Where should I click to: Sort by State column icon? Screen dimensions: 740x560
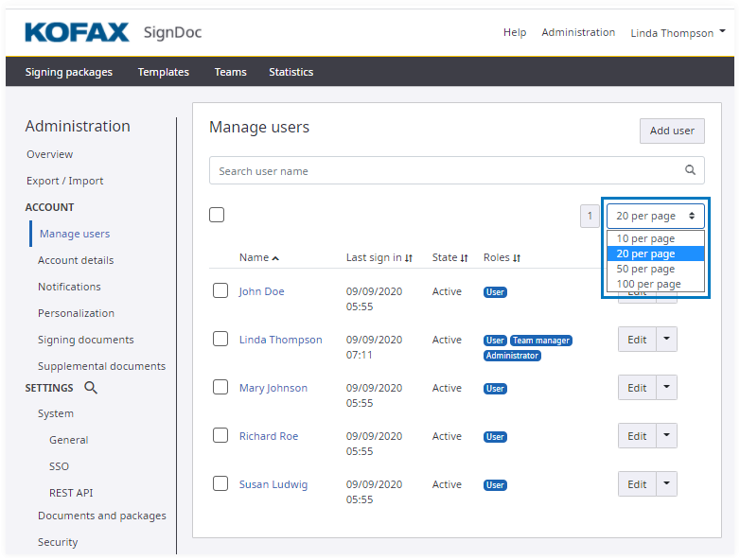click(465, 258)
